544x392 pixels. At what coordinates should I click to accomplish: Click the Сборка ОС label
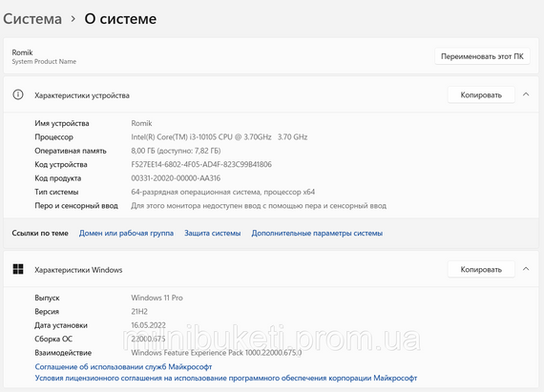(x=53, y=339)
